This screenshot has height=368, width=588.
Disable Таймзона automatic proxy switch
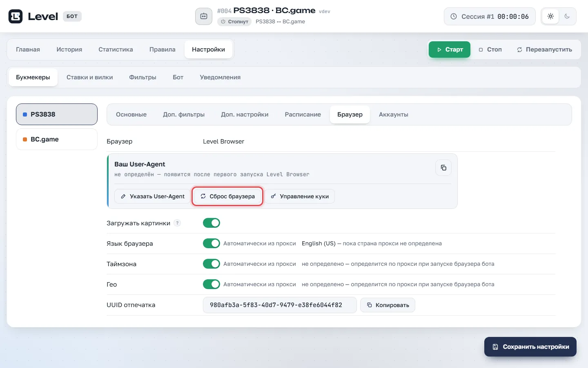click(212, 264)
